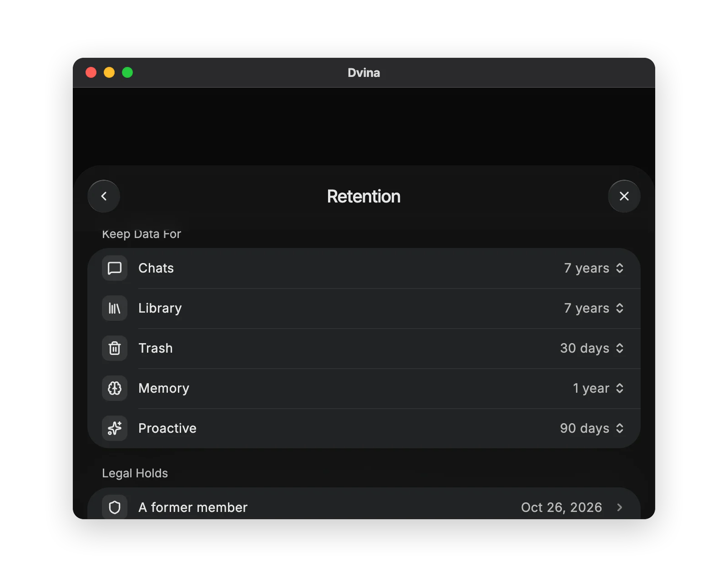Click the Chats speech bubble icon

tap(115, 268)
